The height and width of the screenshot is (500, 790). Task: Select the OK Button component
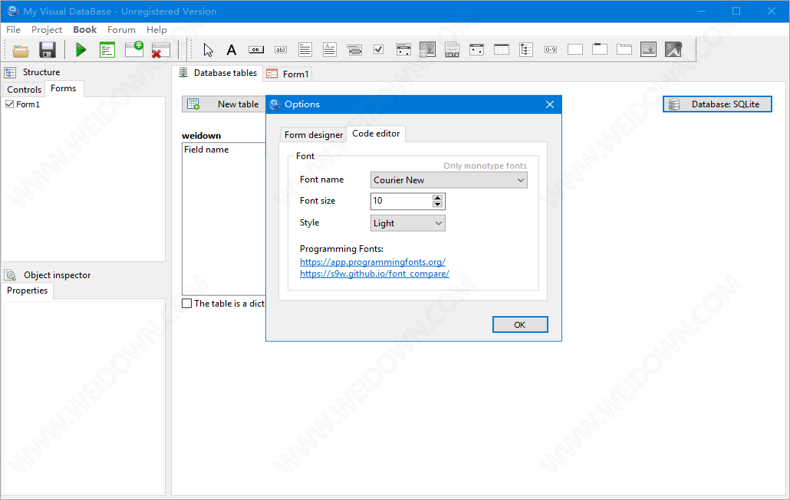point(256,49)
